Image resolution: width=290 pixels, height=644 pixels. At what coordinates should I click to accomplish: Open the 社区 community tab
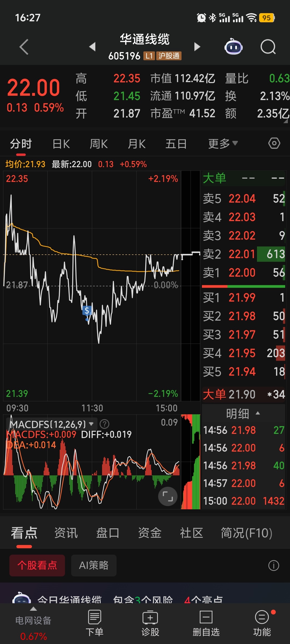point(191,533)
